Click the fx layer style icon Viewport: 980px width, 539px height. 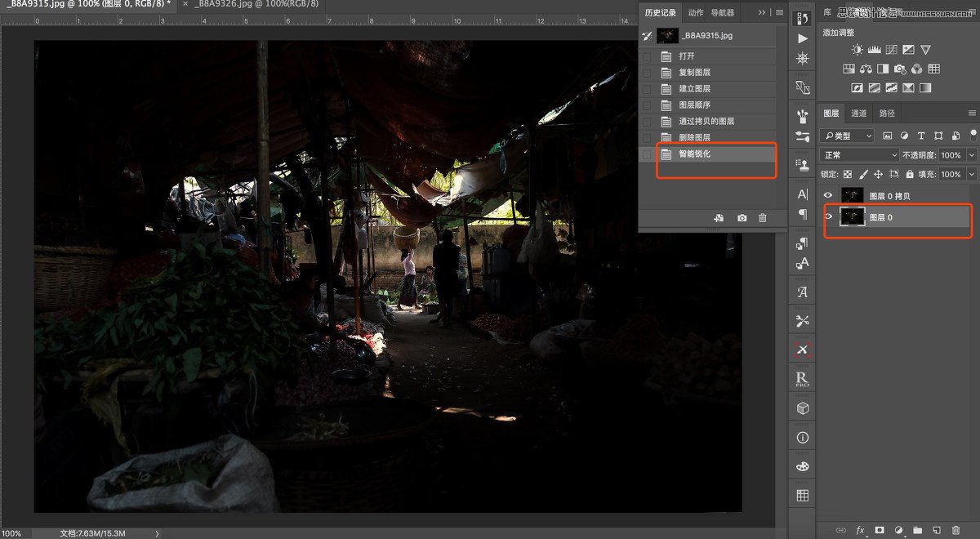[861, 530]
